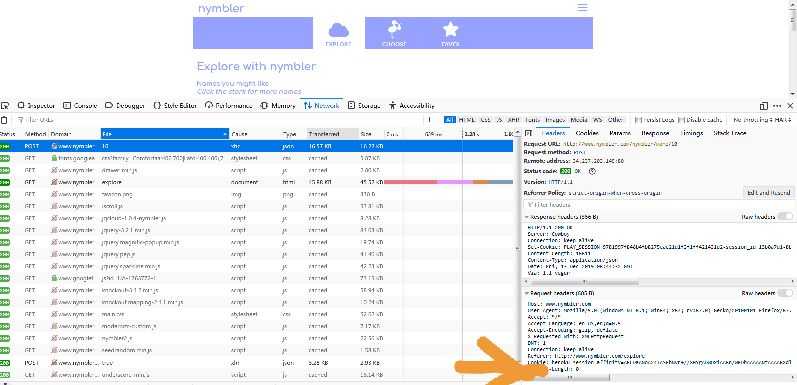Toggle Raw headers for response headers
The width and height of the screenshot is (797, 385).
(785, 217)
